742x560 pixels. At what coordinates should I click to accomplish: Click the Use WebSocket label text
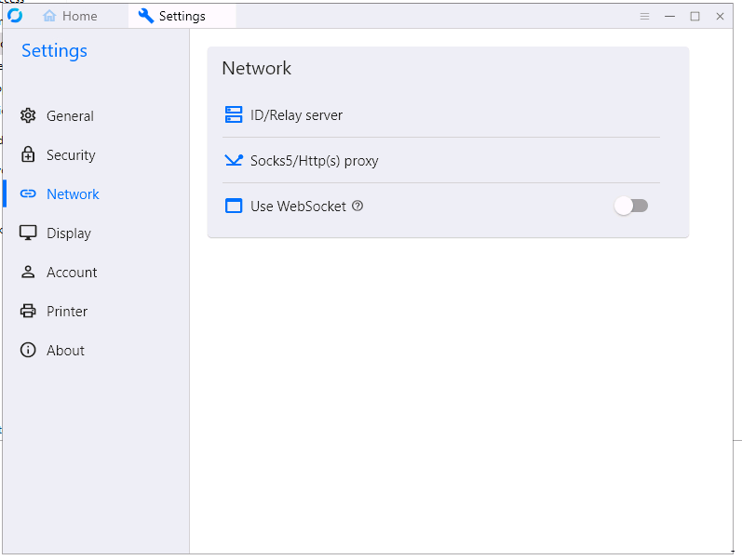[298, 207]
